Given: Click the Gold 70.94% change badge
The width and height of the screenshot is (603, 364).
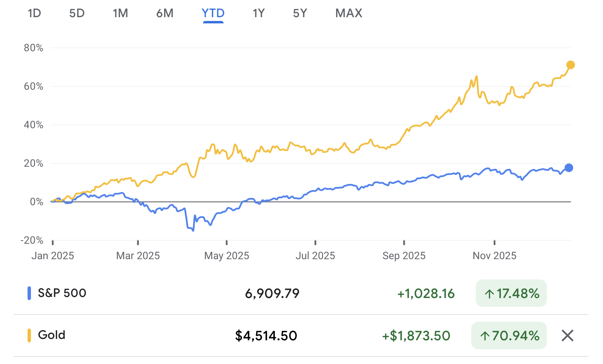Looking at the screenshot, I should pos(509,335).
